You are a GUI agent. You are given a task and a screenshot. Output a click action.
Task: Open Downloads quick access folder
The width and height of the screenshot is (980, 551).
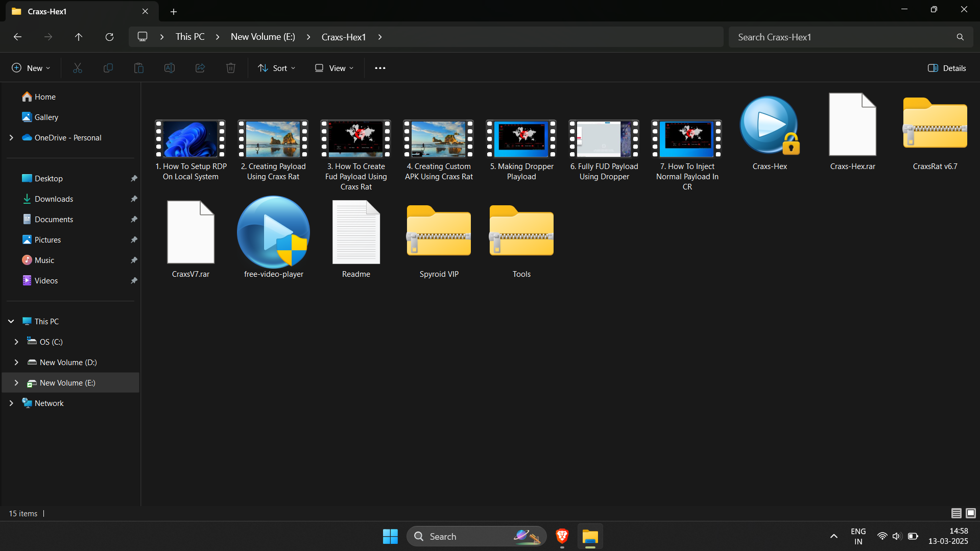coord(48,199)
